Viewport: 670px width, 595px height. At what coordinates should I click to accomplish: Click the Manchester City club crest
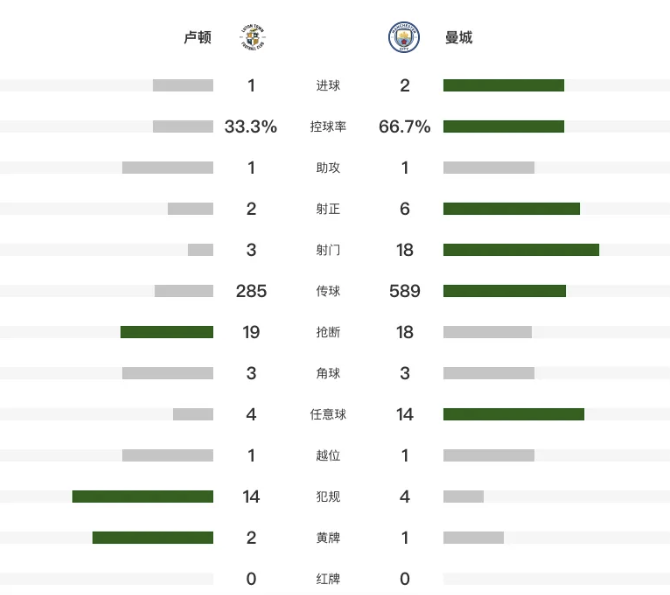[x=404, y=38]
